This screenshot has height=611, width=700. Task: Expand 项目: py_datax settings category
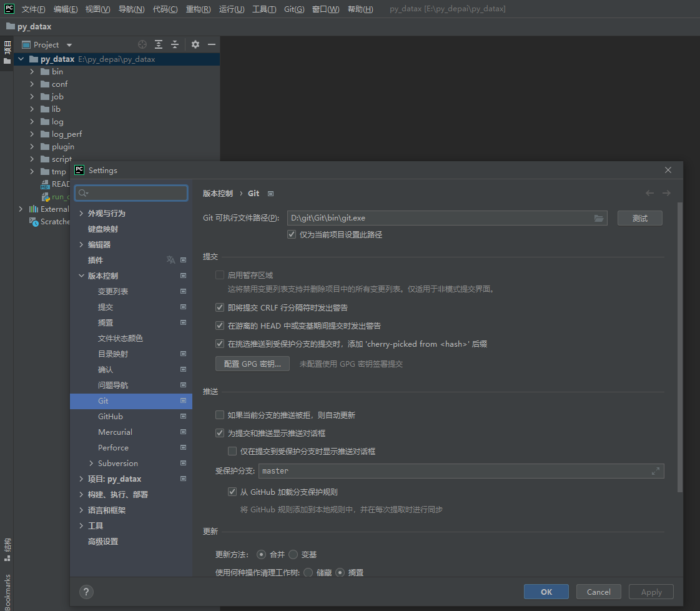[x=81, y=479]
